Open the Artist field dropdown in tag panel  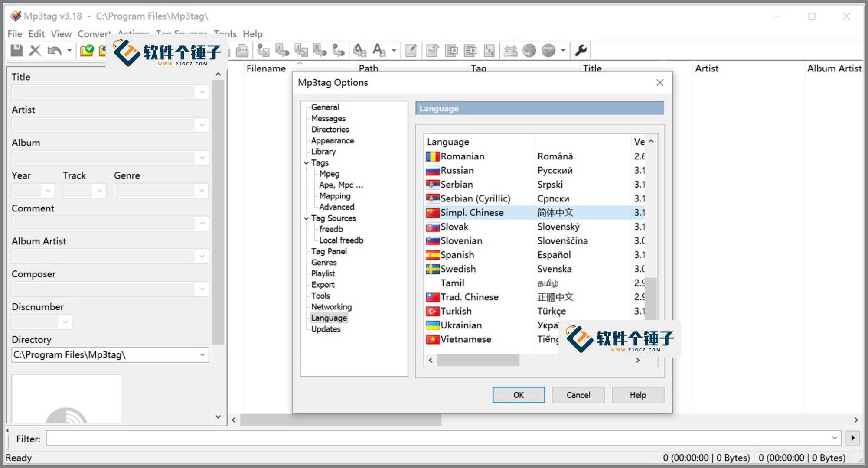click(x=202, y=125)
